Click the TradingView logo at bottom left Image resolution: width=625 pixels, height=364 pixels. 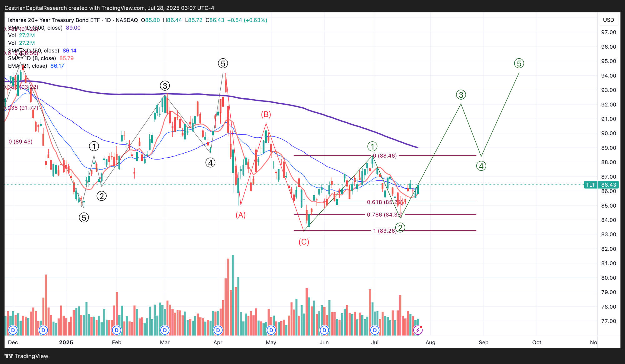click(27, 356)
